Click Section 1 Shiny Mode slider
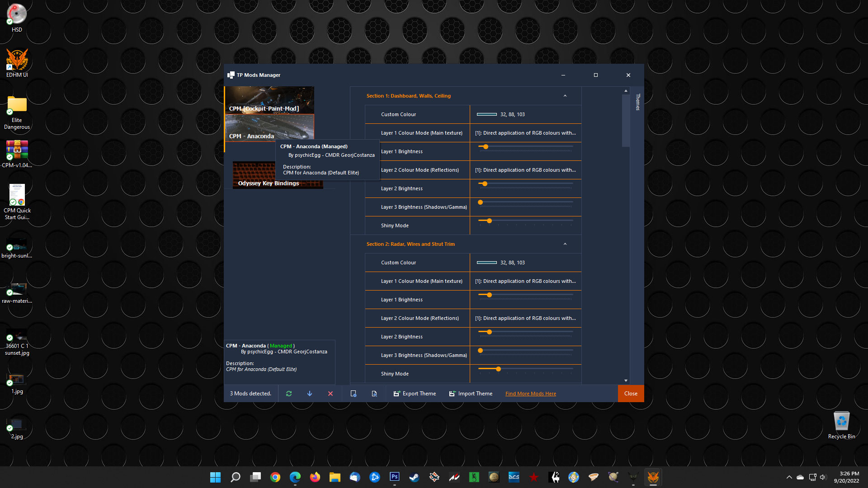 (525, 221)
